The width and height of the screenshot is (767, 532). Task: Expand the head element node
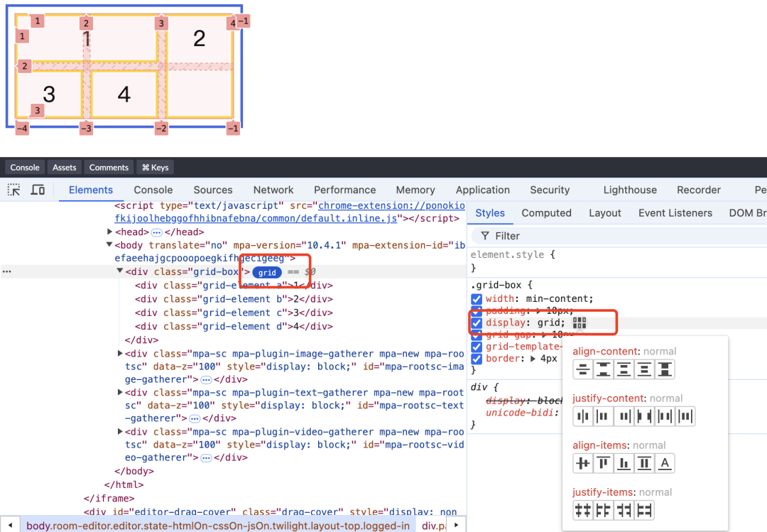109,232
